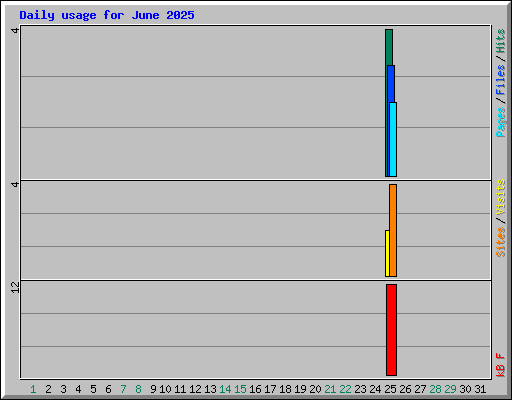Select the cyan Pages bar on day 25

click(393, 139)
